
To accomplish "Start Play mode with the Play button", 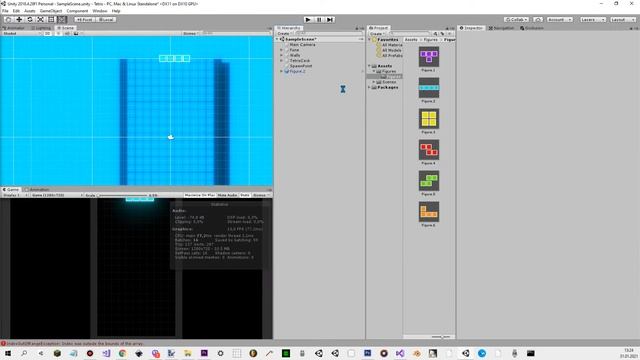I will point(308,20).
